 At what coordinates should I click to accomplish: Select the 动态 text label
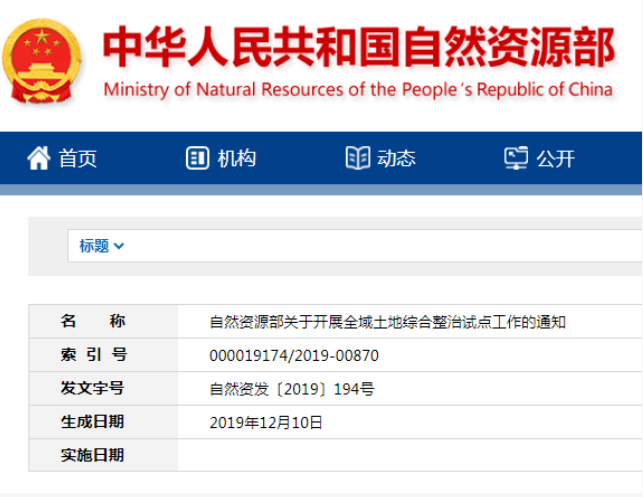397,158
